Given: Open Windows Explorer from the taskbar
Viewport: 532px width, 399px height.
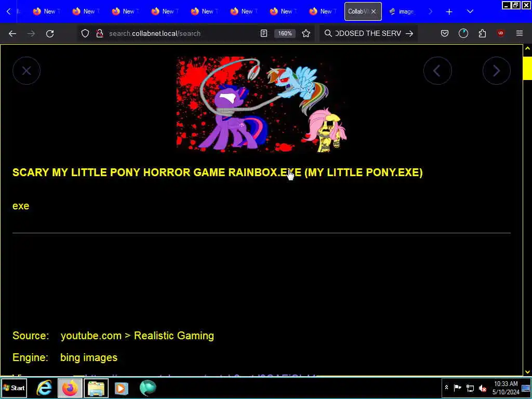Looking at the screenshot, I should coord(96,388).
